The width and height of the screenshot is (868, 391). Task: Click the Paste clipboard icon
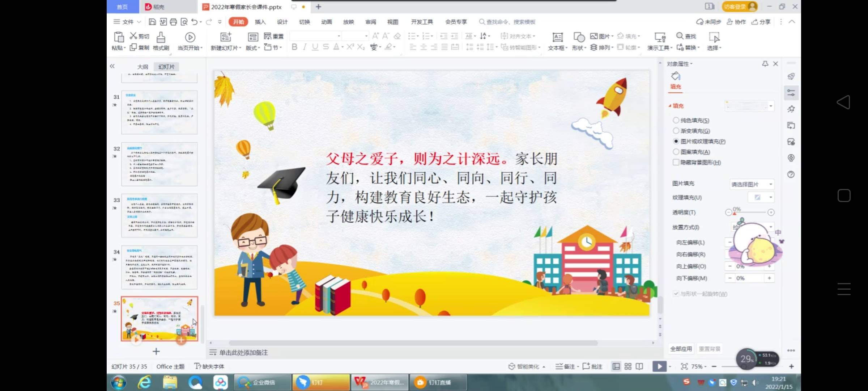click(x=119, y=37)
